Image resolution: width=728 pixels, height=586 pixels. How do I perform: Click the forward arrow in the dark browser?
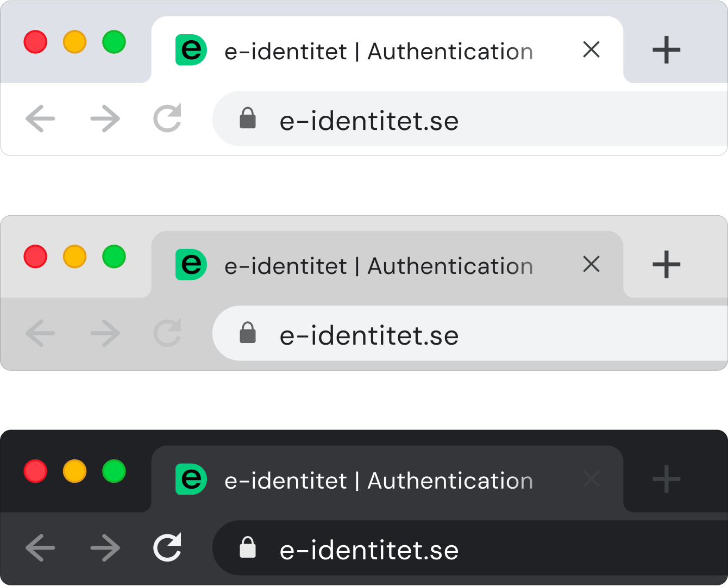point(105,547)
